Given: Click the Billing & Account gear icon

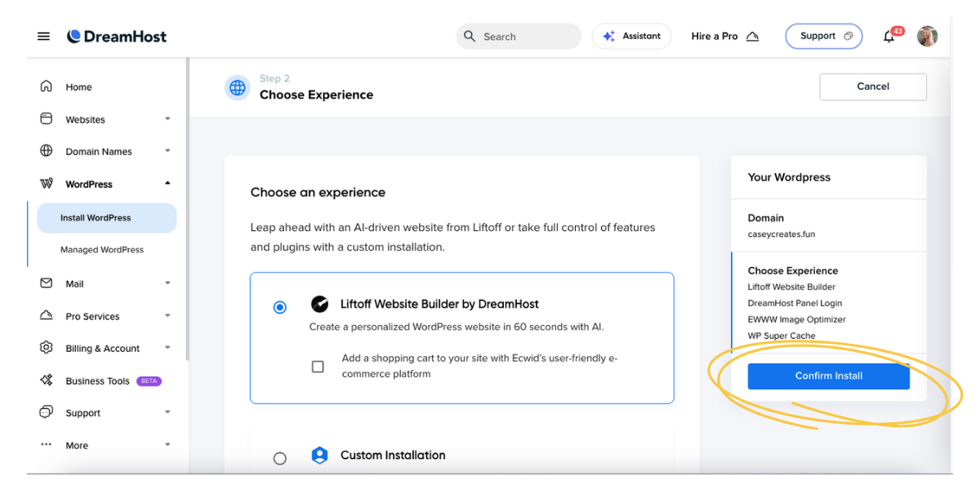Looking at the screenshot, I should coord(47,348).
